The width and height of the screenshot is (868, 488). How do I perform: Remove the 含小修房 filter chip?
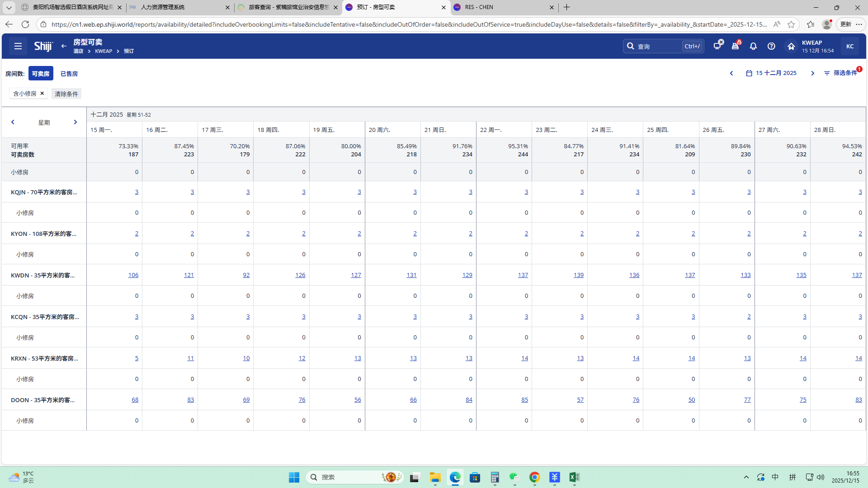(42, 94)
